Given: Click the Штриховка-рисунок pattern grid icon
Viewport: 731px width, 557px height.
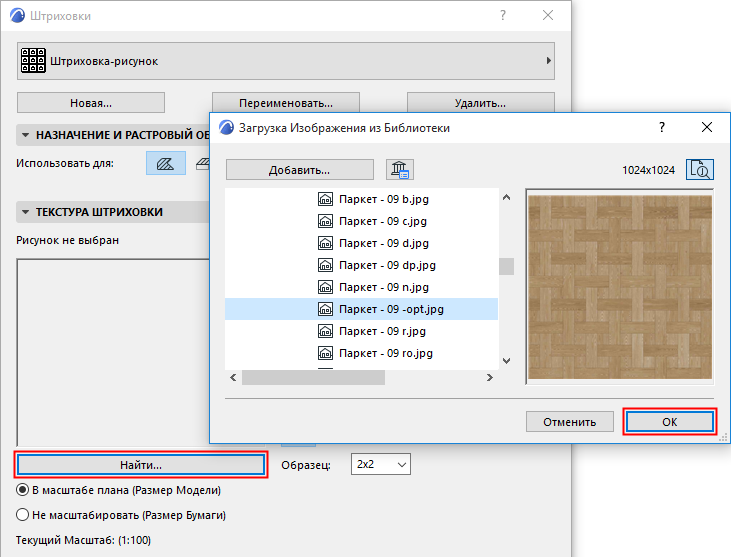Looking at the screenshot, I should point(33,61).
